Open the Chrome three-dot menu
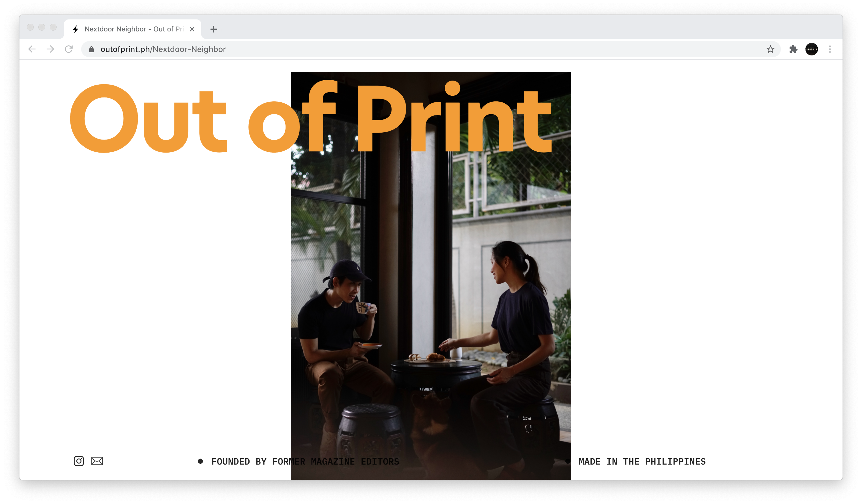 click(x=829, y=49)
